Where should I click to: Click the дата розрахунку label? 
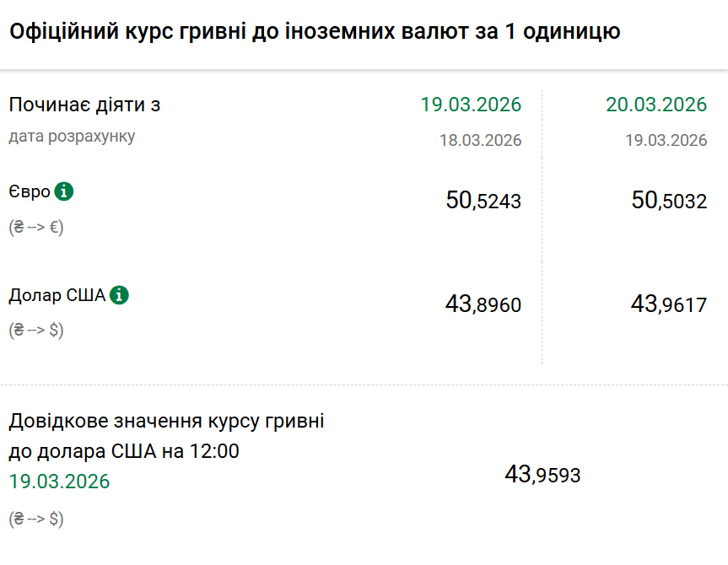point(72,137)
